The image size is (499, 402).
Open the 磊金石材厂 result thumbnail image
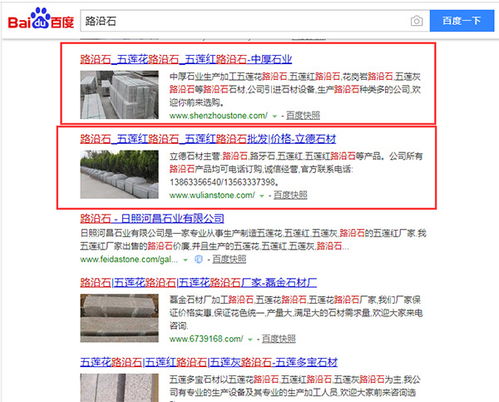coord(119,318)
